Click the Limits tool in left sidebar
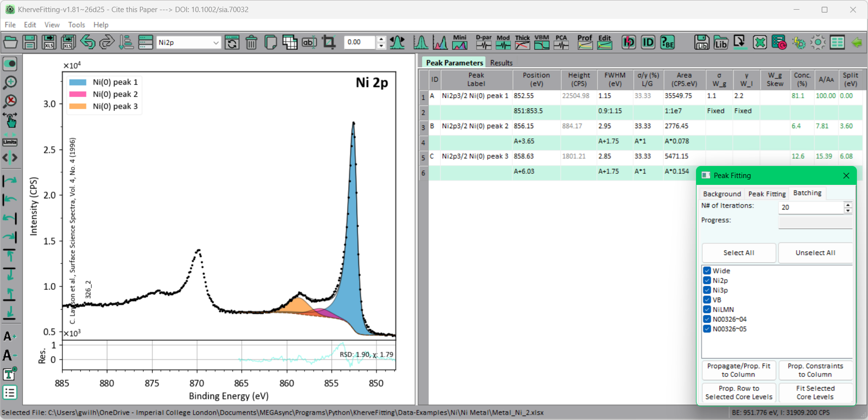This screenshot has height=420, width=868. click(x=10, y=142)
